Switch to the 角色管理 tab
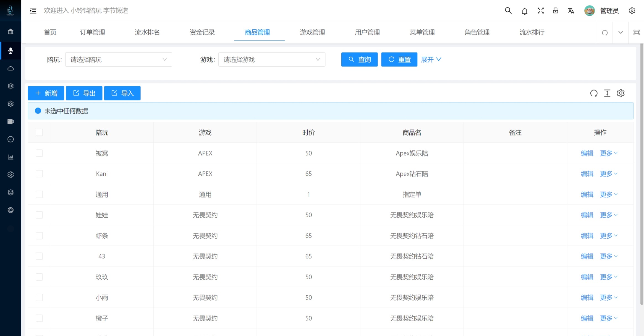Viewport: 644px width, 336px height. pos(477,32)
